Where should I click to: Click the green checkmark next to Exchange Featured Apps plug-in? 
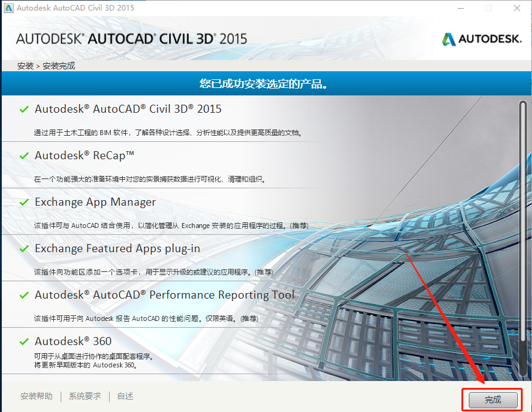[x=24, y=249]
